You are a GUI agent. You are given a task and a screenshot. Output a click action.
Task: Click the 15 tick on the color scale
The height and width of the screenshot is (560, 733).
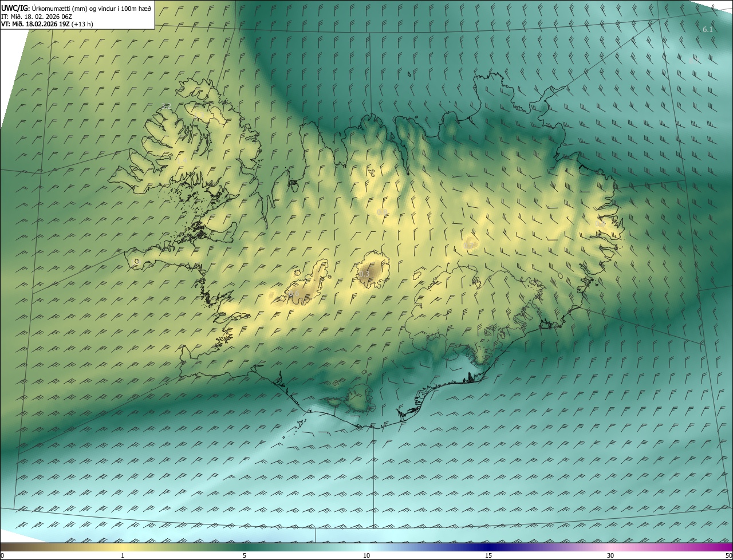[488, 555]
